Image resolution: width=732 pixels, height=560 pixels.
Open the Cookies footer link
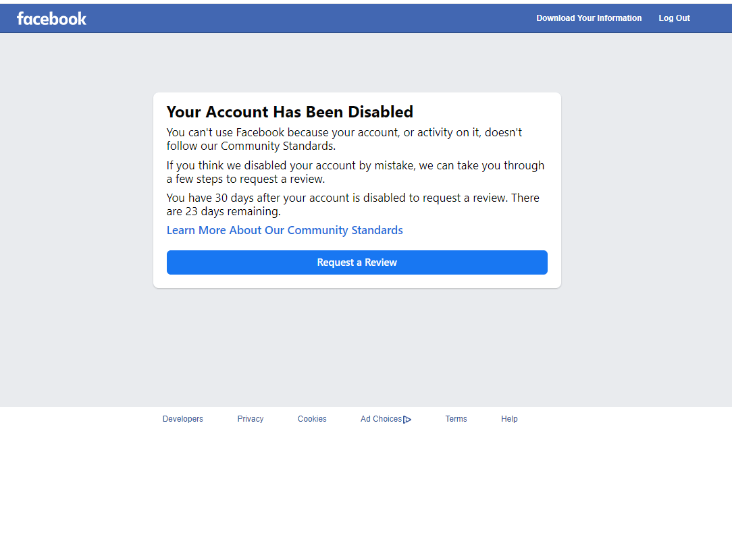[x=312, y=419]
